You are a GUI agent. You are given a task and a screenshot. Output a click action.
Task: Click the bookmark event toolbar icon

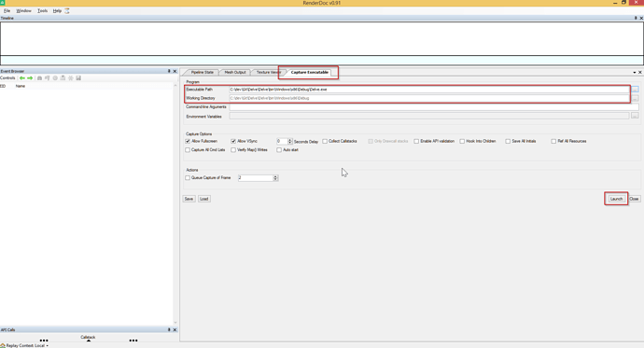click(63, 78)
